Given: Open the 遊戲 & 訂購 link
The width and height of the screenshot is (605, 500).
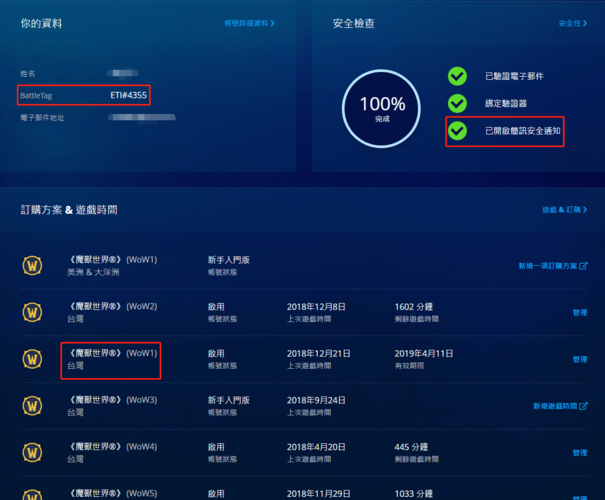Looking at the screenshot, I should [564, 209].
